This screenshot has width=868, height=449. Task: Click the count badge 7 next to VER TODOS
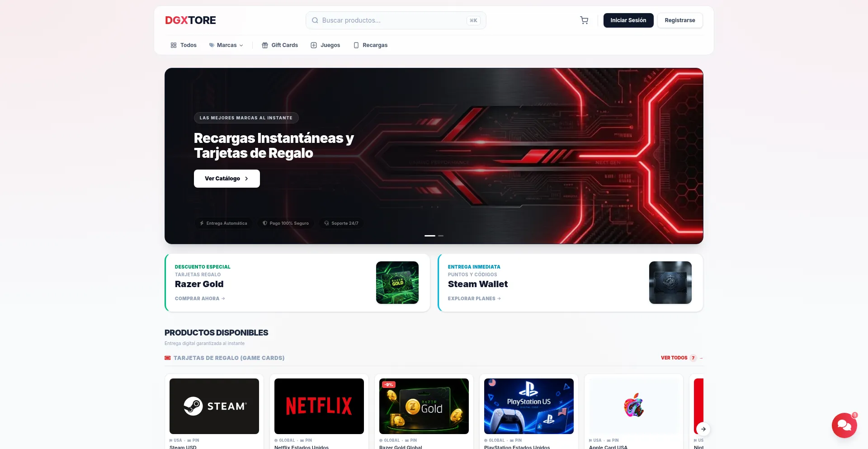[693, 358]
